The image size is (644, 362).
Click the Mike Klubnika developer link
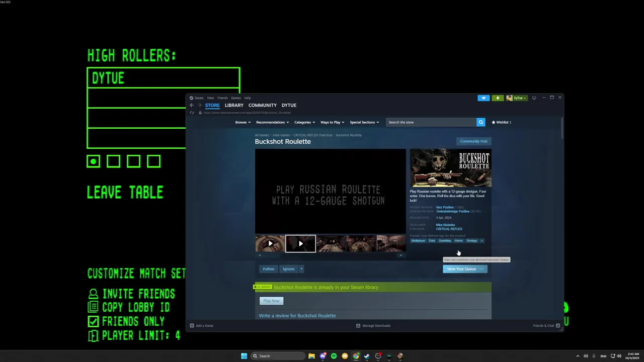click(445, 225)
